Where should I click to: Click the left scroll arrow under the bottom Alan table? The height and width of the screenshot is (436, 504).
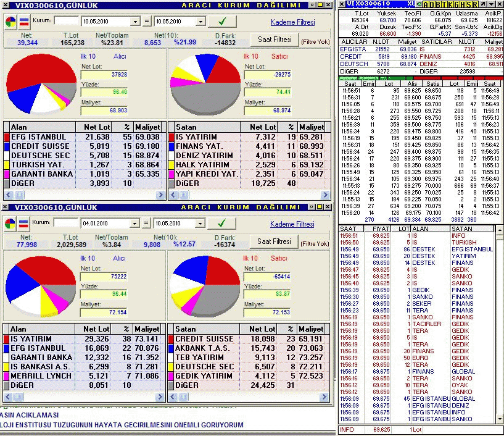pyautogui.click(x=8, y=396)
